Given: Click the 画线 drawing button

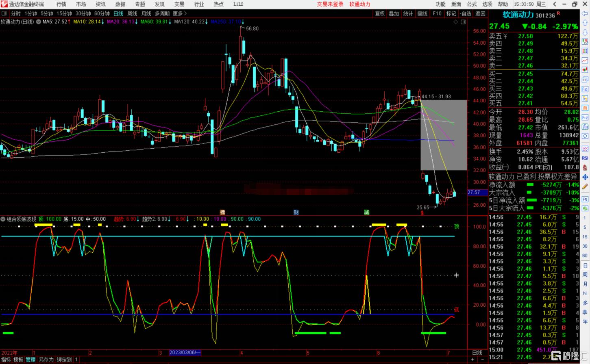Looking at the screenshot, I should [x=422, y=14].
